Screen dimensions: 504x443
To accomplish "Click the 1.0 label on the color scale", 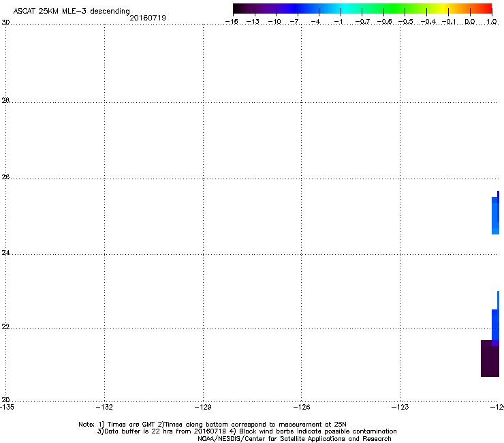I will click(492, 22).
